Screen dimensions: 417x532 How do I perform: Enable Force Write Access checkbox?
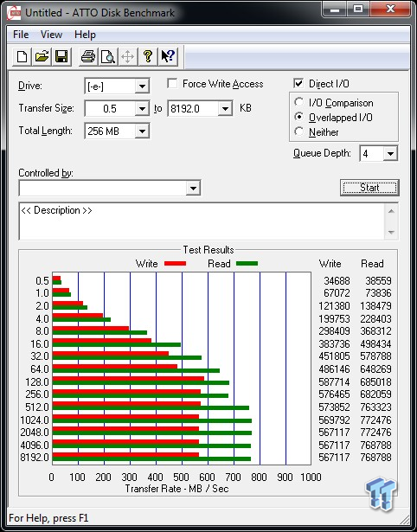click(172, 84)
